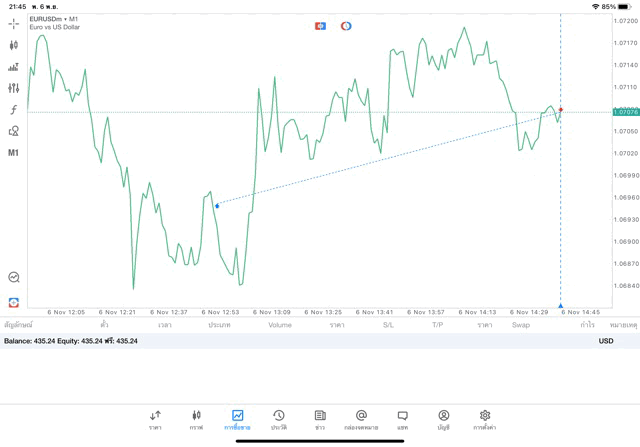Open the drawing objects shapes icon

(14, 131)
